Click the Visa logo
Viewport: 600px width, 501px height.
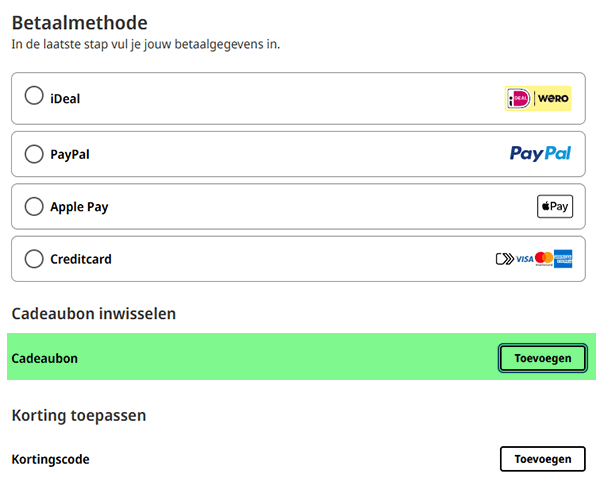(x=523, y=259)
